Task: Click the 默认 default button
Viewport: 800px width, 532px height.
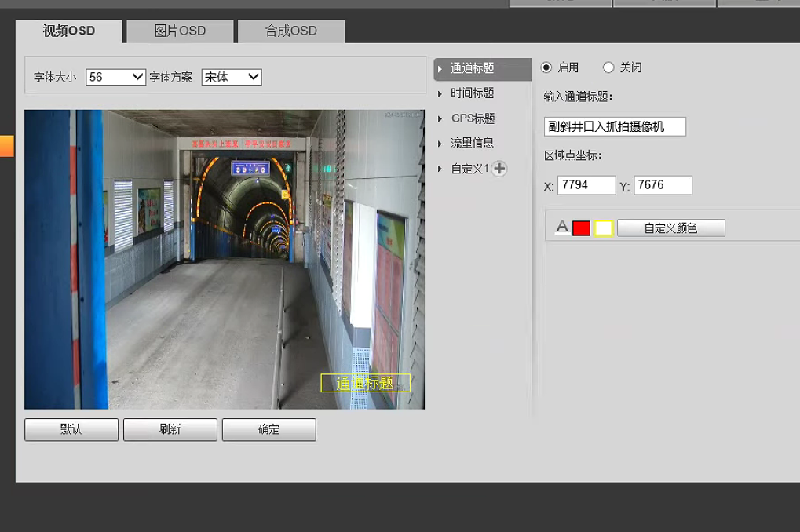Action: 71,429
